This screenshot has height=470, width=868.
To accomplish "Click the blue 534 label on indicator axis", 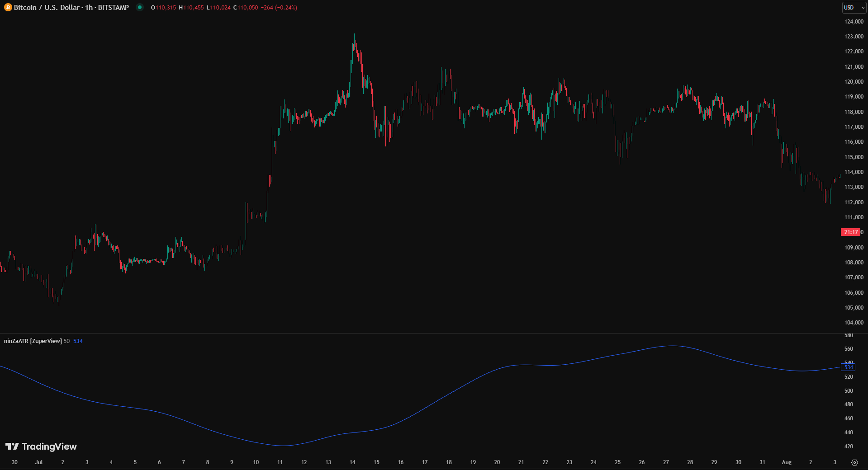I will (x=848, y=367).
